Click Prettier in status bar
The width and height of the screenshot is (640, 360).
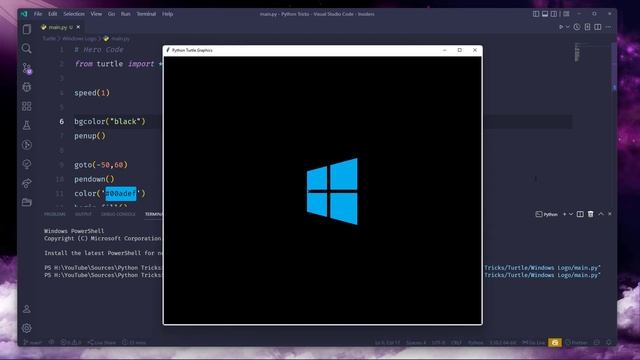[576, 342]
